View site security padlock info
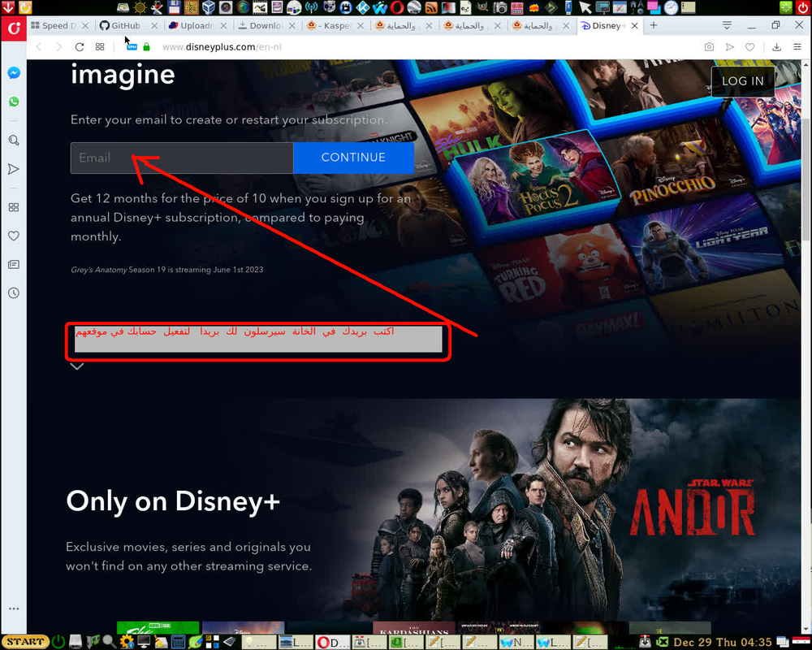This screenshot has width=812, height=650. point(146,46)
